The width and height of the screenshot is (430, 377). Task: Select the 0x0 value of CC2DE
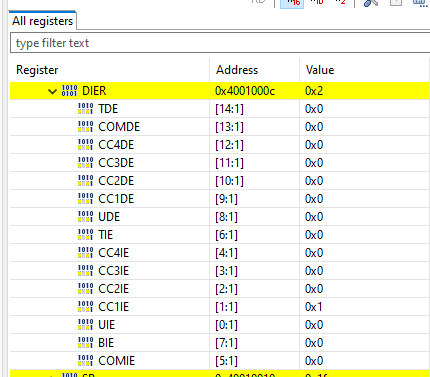tap(314, 181)
